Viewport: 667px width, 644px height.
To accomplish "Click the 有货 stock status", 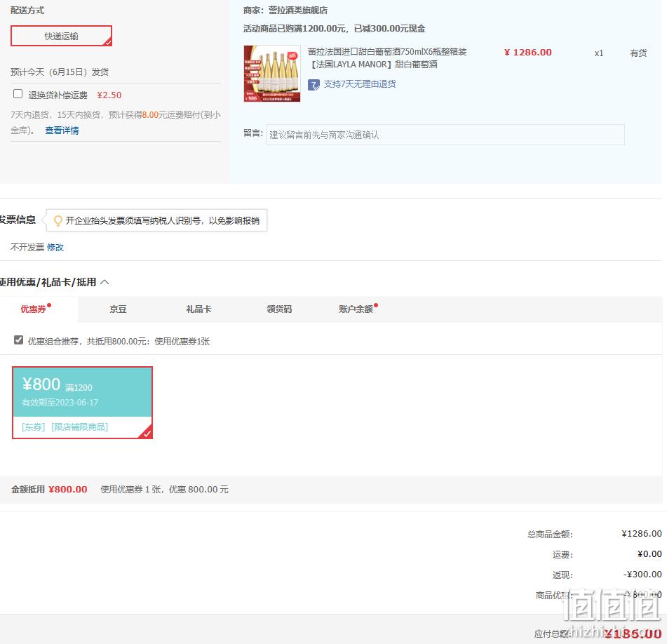I will coord(638,53).
